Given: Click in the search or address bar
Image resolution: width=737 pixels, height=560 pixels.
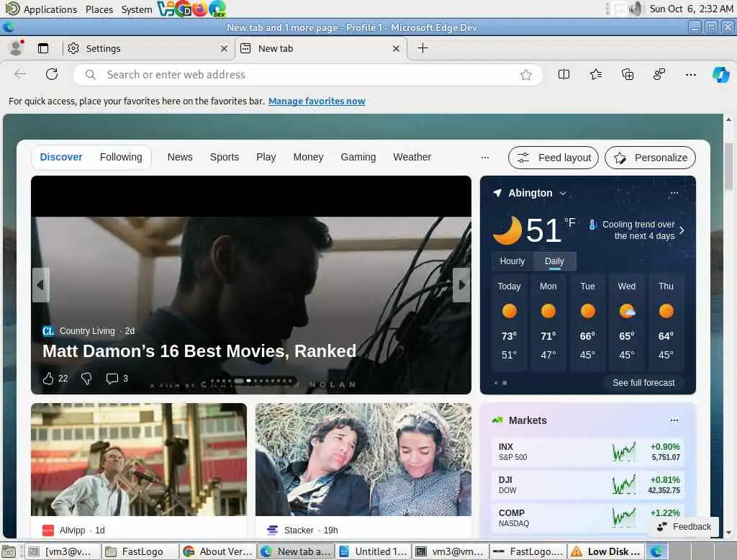Looking at the screenshot, I should click(308, 75).
